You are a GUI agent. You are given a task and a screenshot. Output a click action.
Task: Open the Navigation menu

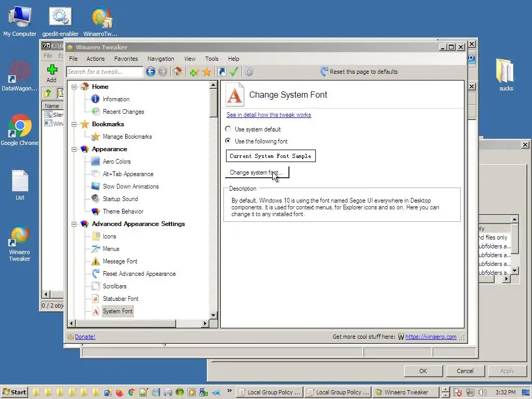(x=161, y=59)
